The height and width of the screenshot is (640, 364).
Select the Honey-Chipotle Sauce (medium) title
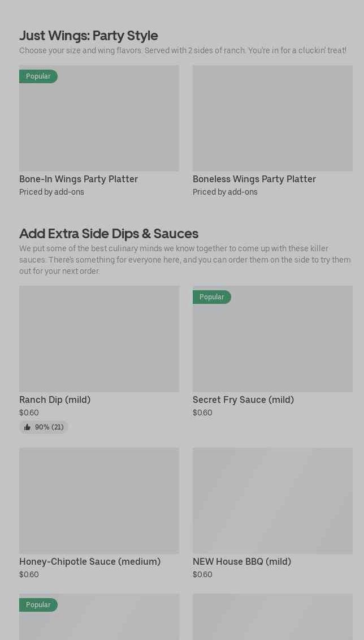[x=90, y=562]
